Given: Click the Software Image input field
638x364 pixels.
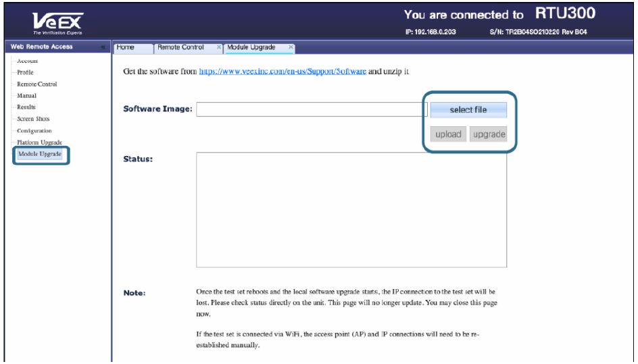Looking at the screenshot, I should [311, 109].
